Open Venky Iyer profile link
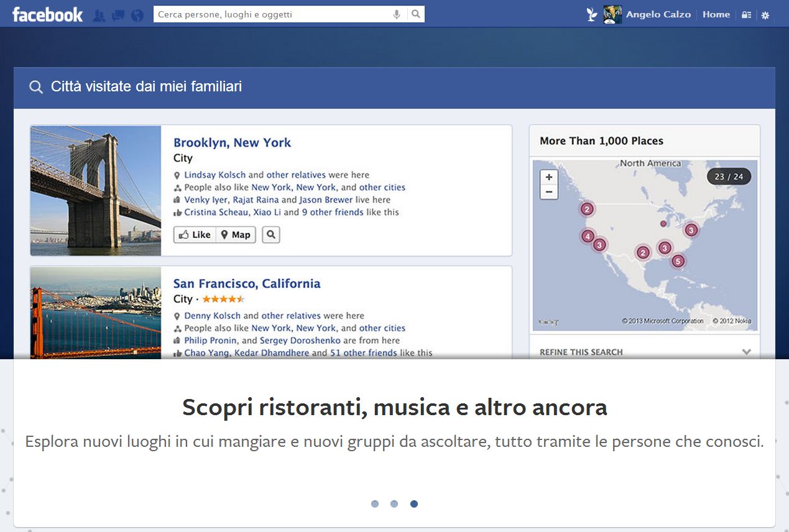 point(206,200)
